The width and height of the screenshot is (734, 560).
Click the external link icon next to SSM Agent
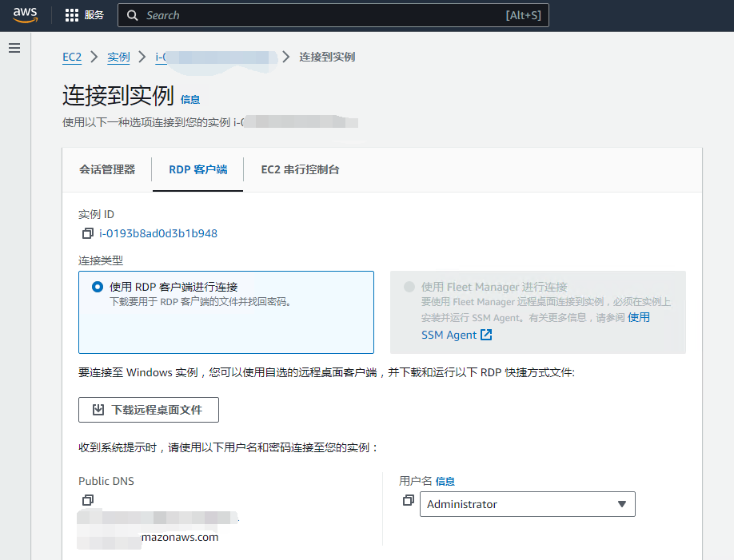[x=486, y=335]
